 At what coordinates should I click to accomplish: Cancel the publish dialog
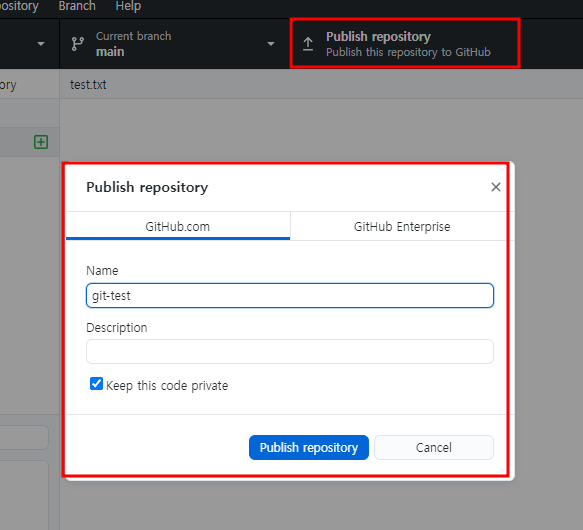434,447
